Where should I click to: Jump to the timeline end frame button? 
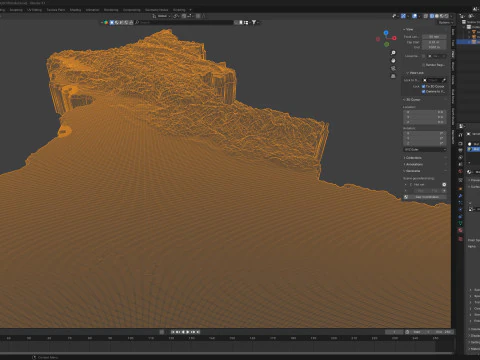tap(198, 332)
